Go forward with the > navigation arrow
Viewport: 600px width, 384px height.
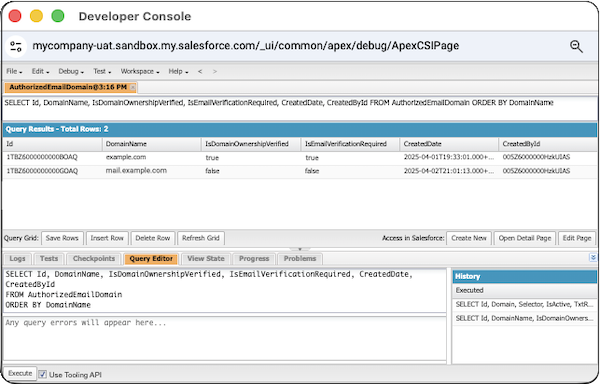coord(215,72)
